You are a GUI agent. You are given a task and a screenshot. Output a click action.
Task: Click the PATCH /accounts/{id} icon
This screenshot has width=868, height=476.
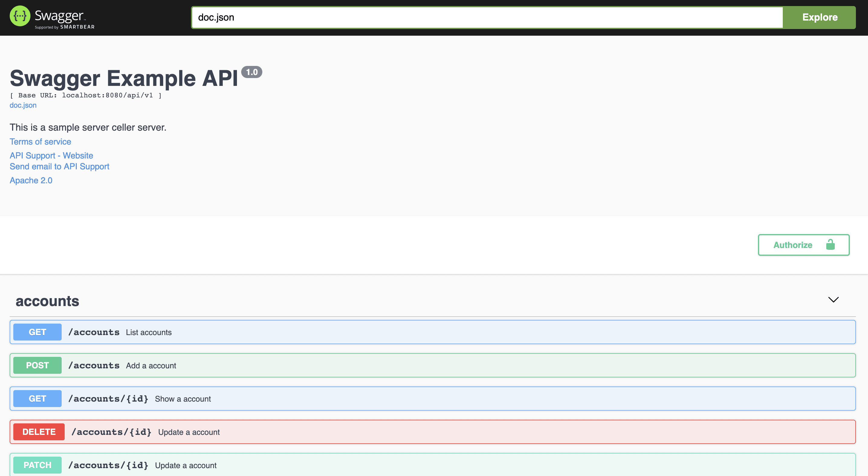37,465
